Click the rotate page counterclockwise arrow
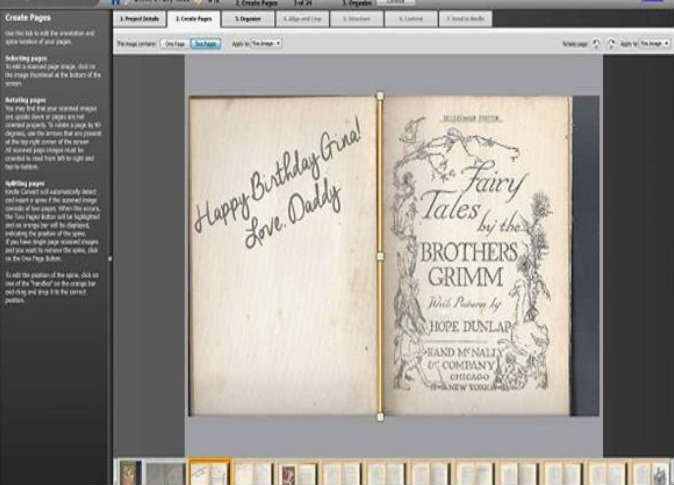This screenshot has height=485, width=674. click(x=597, y=44)
